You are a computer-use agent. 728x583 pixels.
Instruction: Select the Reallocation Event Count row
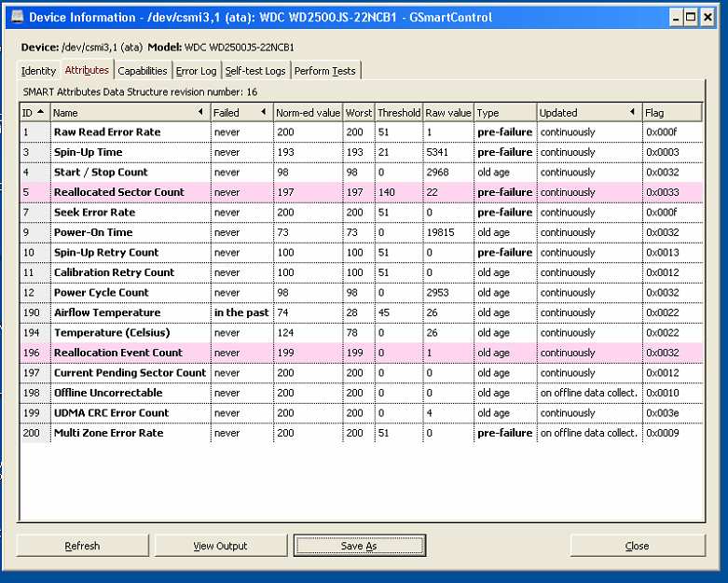click(x=362, y=353)
